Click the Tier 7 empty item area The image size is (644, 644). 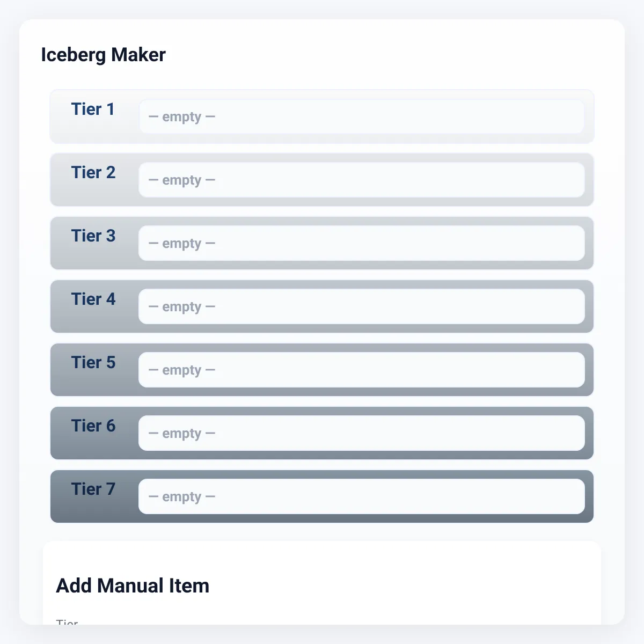coord(362,496)
